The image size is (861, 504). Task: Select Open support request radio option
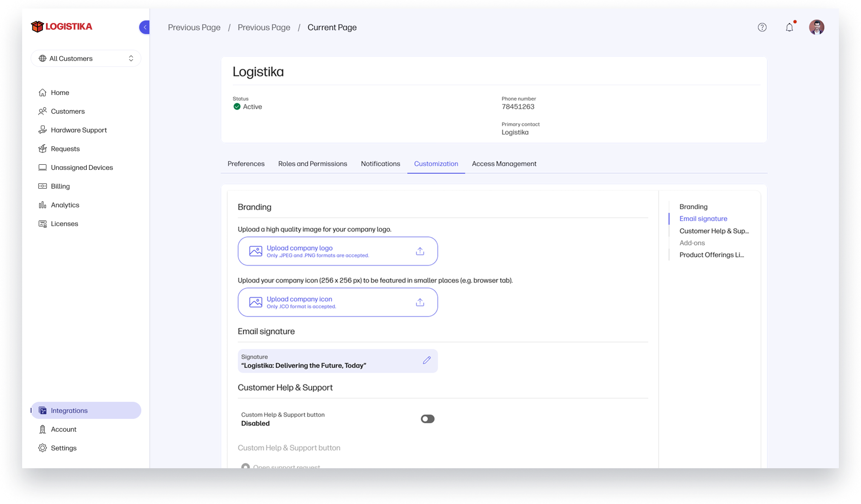[x=246, y=466]
